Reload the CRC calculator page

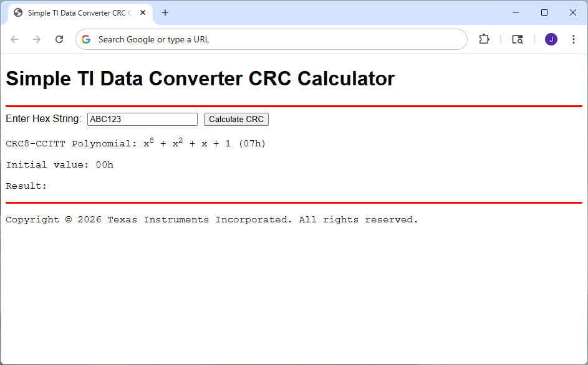click(59, 39)
